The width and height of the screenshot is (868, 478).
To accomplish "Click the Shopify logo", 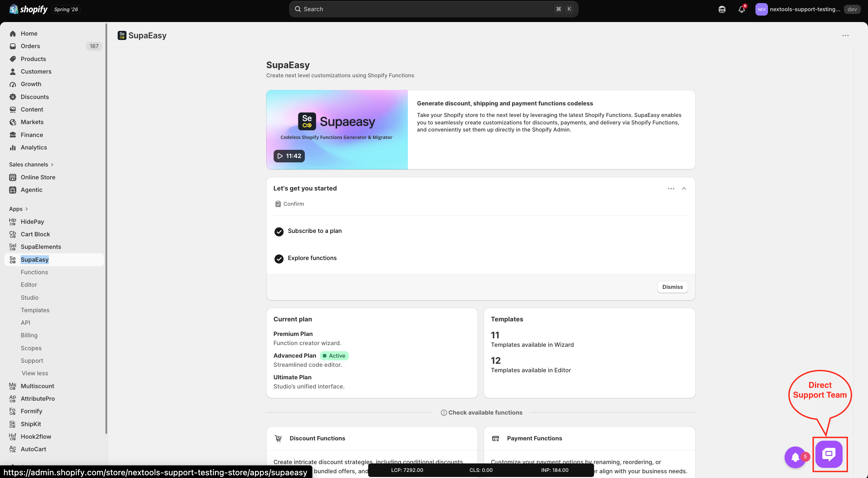I will pyautogui.click(x=28, y=9).
